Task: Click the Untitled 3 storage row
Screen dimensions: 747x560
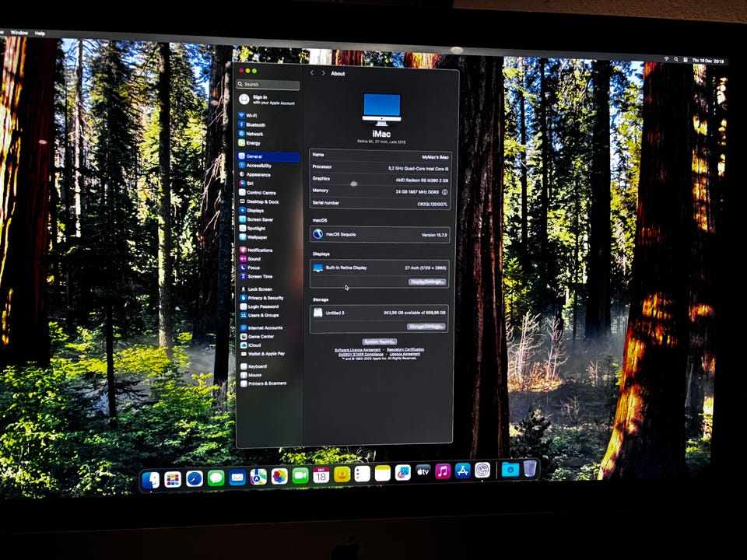Action: click(x=379, y=313)
